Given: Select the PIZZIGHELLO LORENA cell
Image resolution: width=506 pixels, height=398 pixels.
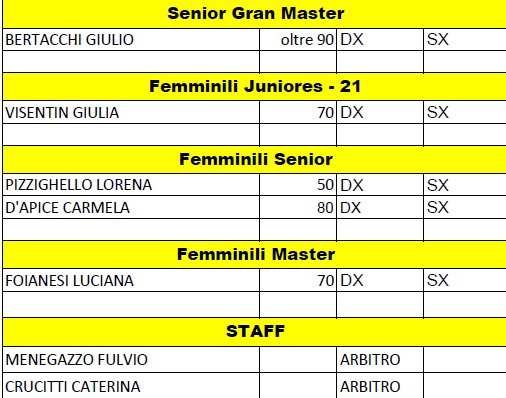Looking at the screenshot, I should click(x=131, y=185).
